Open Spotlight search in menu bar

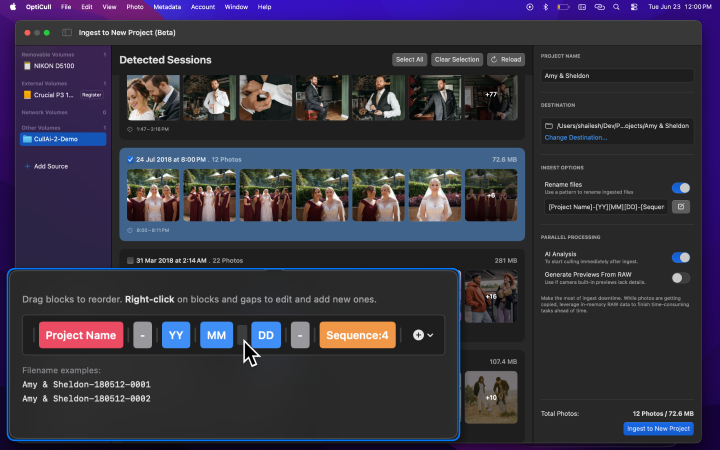[616, 7]
